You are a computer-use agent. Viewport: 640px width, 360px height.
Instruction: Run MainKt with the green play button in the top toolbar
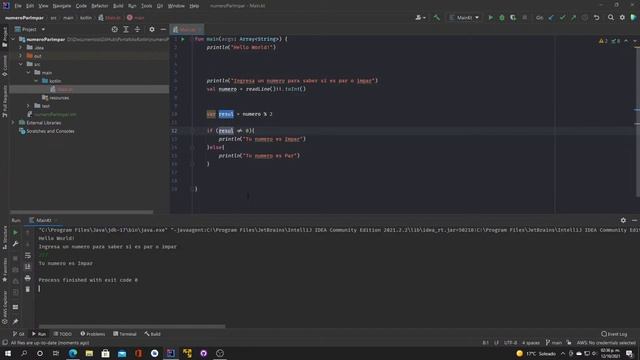(491, 18)
